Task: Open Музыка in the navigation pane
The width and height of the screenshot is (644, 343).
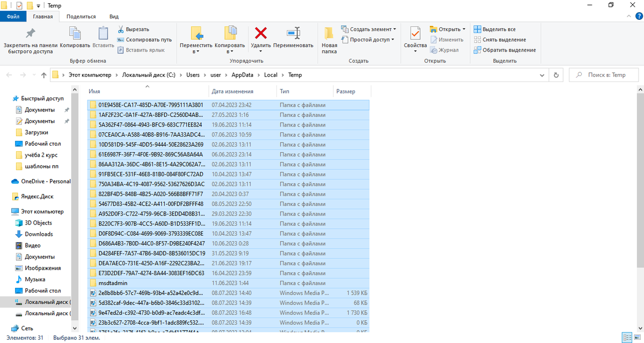Action: (30, 279)
